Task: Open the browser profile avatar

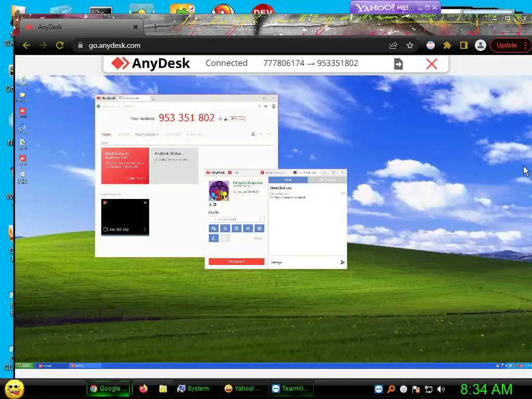Action: pos(481,46)
